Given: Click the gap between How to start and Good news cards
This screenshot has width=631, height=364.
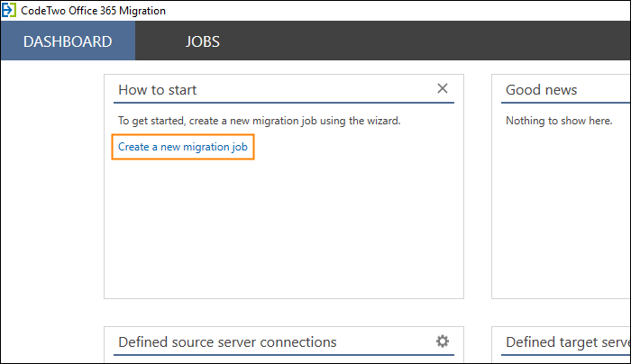Looking at the screenshot, I should pyautogui.click(x=478, y=187).
